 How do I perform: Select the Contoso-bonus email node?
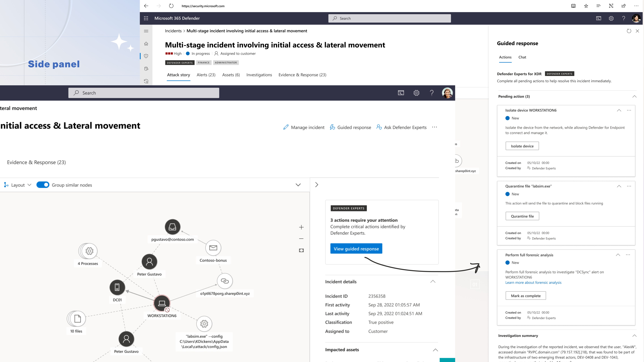click(x=213, y=248)
